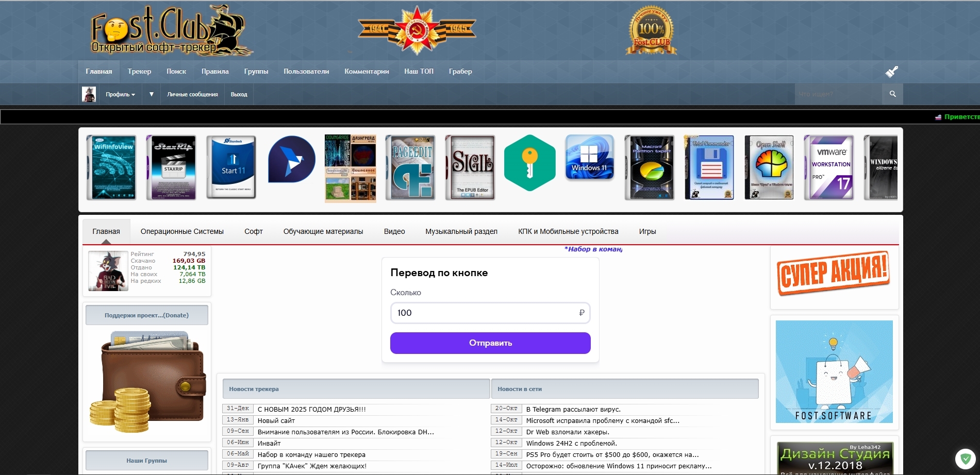The width and height of the screenshot is (980, 475).
Task: Click the paint brush theme icon
Action: tap(892, 72)
